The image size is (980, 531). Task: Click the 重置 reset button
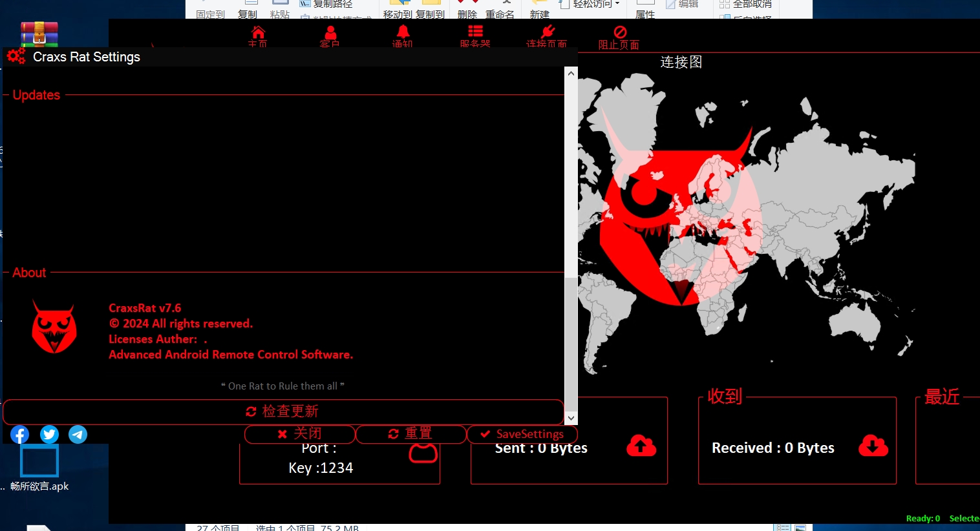click(x=411, y=433)
